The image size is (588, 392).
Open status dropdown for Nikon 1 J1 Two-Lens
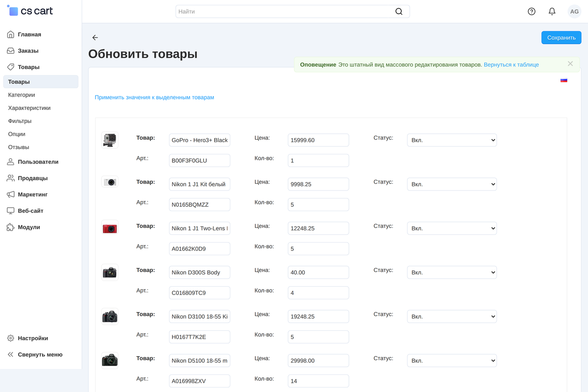[x=452, y=228]
